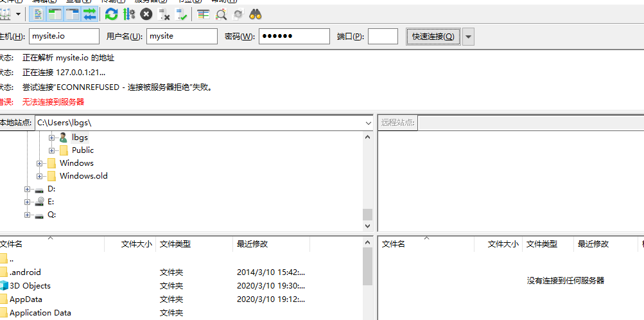Toggle the remote directory tree view
Screen dimensions: 644x320
tap(73, 15)
